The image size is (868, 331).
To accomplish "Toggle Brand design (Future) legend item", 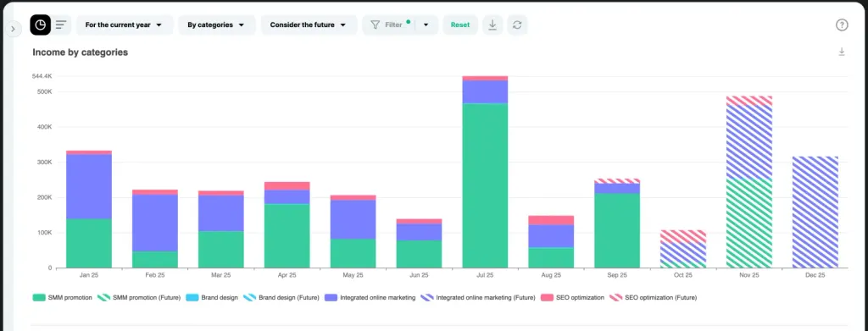I will tap(281, 297).
